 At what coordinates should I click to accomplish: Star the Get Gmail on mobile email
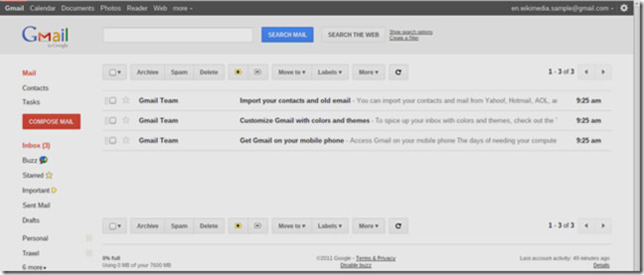[x=126, y=140]
